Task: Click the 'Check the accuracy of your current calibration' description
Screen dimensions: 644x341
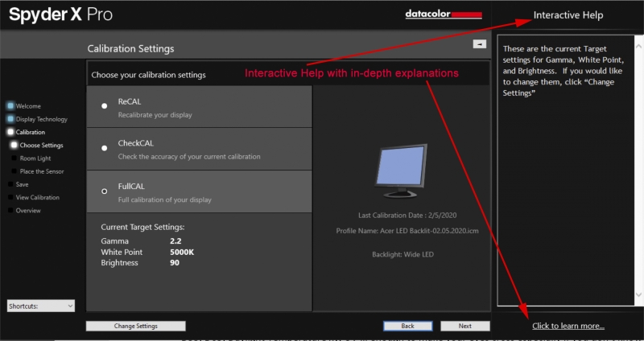Action: tap(189, 157)
